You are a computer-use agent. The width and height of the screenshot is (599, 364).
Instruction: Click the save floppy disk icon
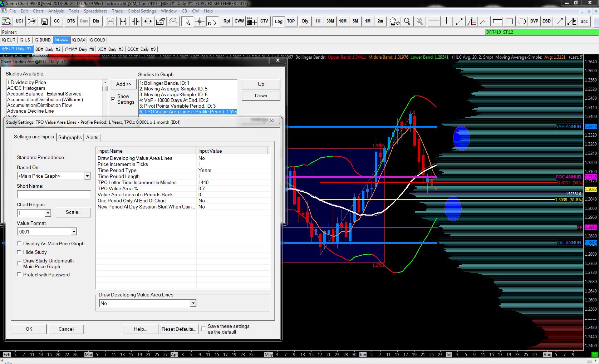coord(44,21)
